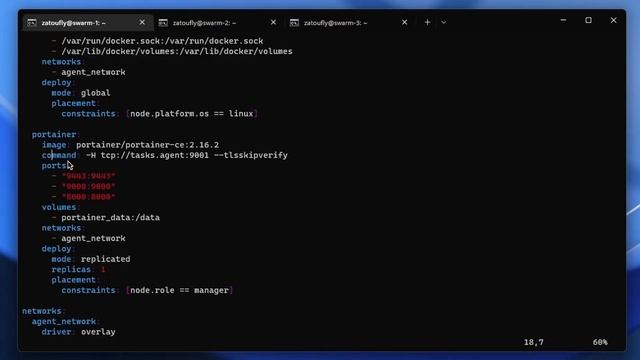The image size is (640, 360).
Task: Click the 'portainer:' service key
Action: [55, 134]
